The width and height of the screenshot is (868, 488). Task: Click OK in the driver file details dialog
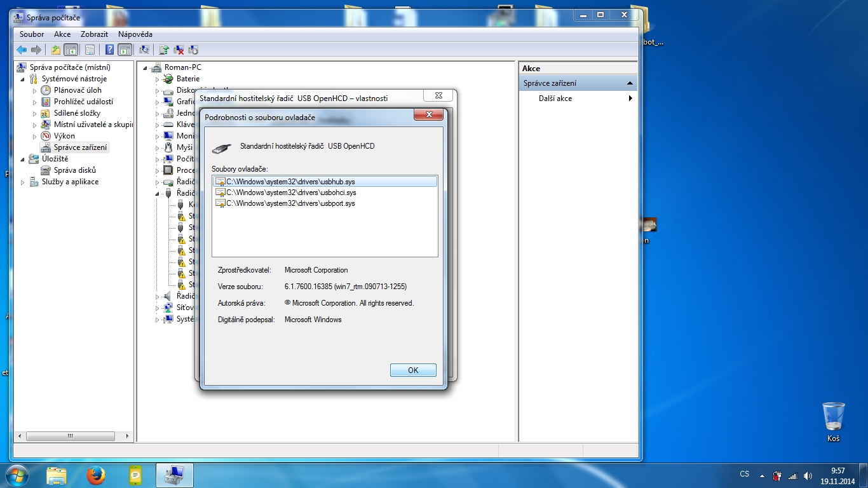(413, 370)
